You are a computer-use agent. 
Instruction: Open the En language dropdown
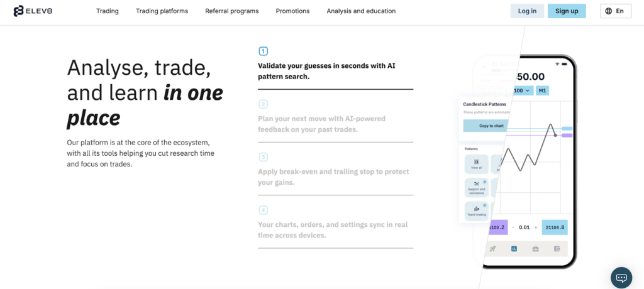pyautogui.click(x=614, y=11)
